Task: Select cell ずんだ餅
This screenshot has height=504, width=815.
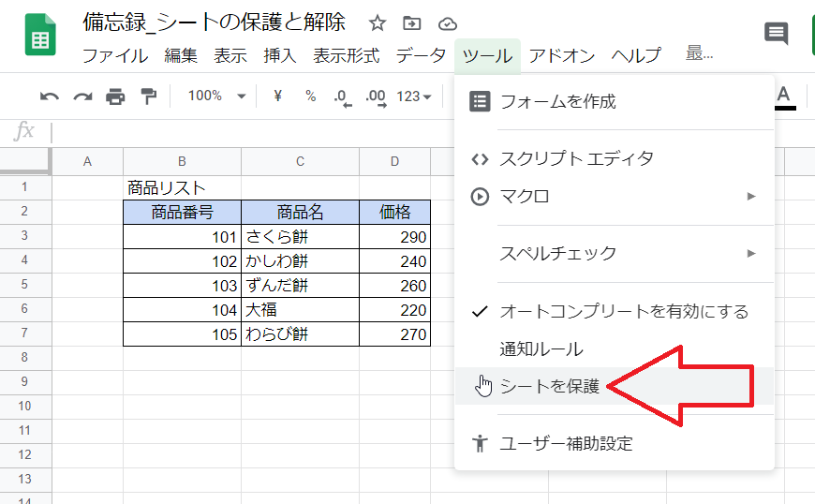Action: click(x=300, y=285)
